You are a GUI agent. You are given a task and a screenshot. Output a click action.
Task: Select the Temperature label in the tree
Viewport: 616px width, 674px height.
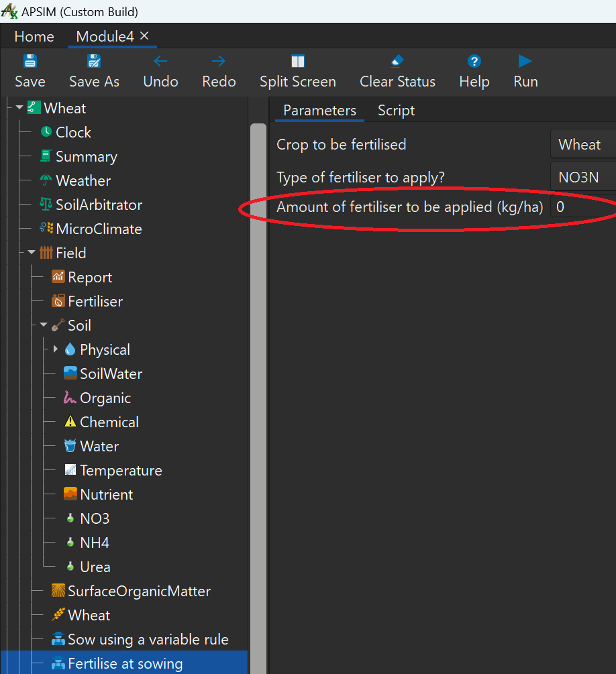point(121,470)
